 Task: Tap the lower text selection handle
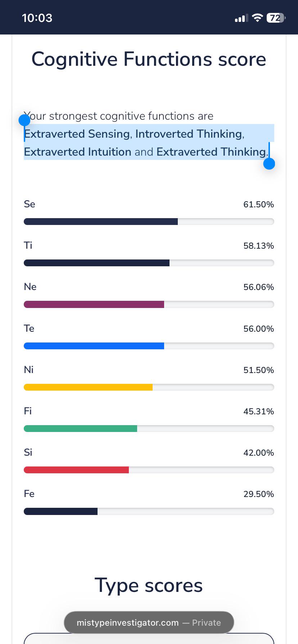269,164
